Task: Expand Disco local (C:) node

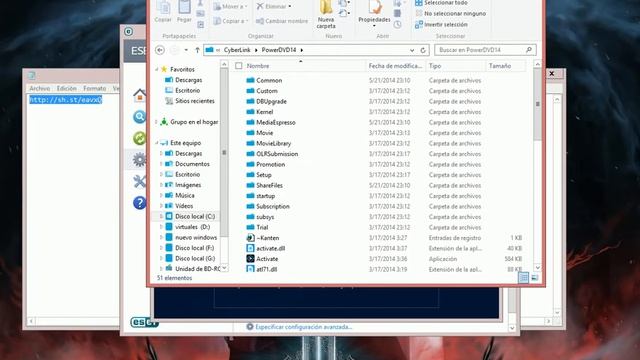Action: pyautogui.click(x=162, y=216)
